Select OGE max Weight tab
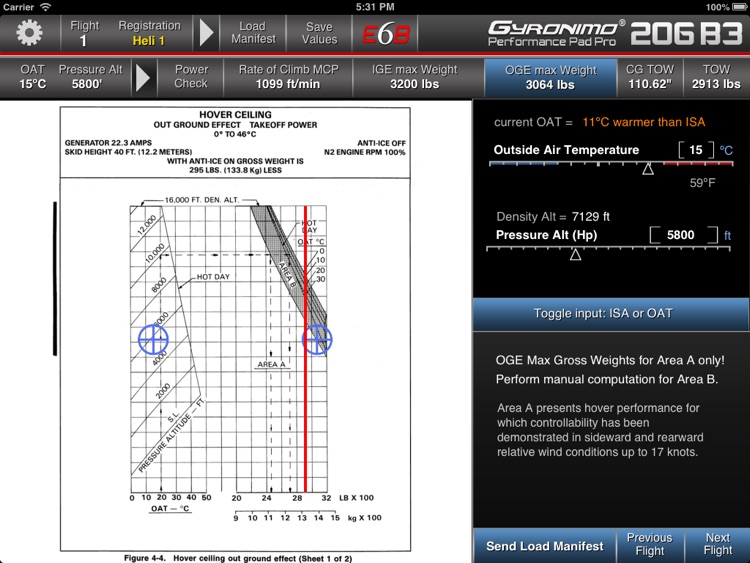This screenshot has width=750, height=563. 550,77
